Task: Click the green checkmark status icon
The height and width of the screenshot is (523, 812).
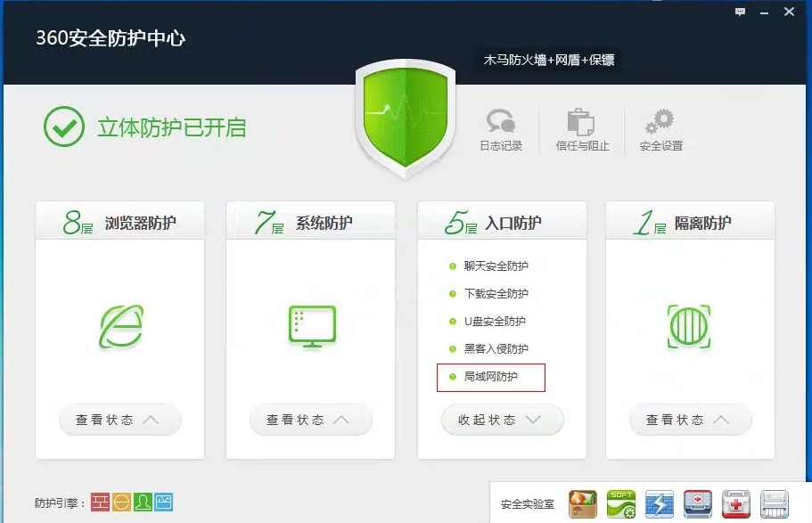Action: coord(64,127)
